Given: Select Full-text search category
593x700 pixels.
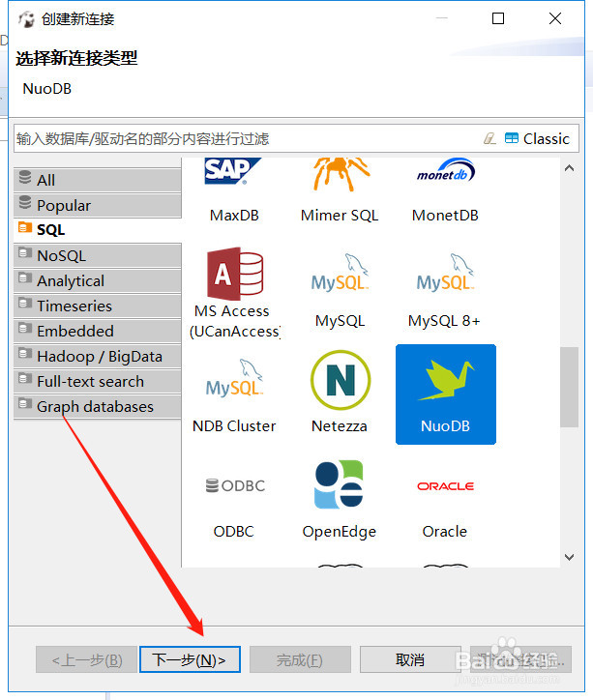Looking at the screenshot, I should click(98, 381).
